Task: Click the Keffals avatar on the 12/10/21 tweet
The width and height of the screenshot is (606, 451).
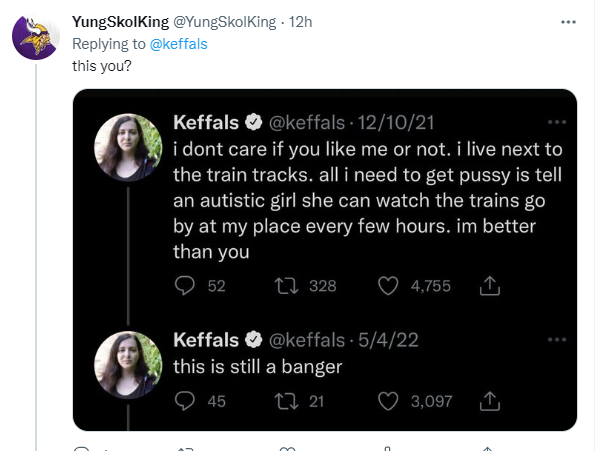Action: 128,147
